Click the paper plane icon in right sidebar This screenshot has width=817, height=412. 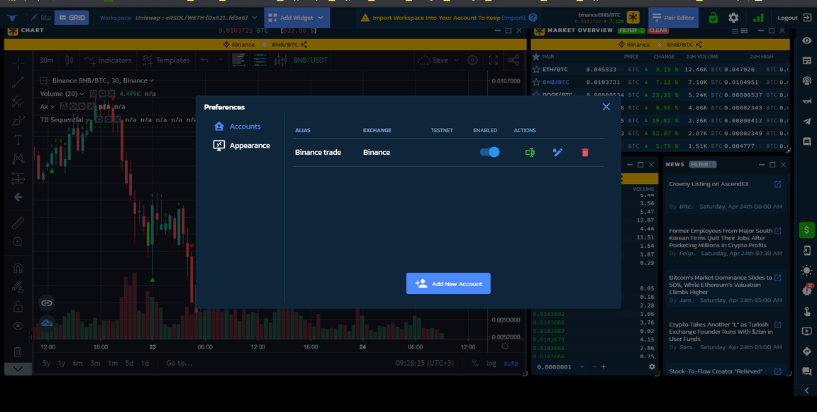[807, 121]
